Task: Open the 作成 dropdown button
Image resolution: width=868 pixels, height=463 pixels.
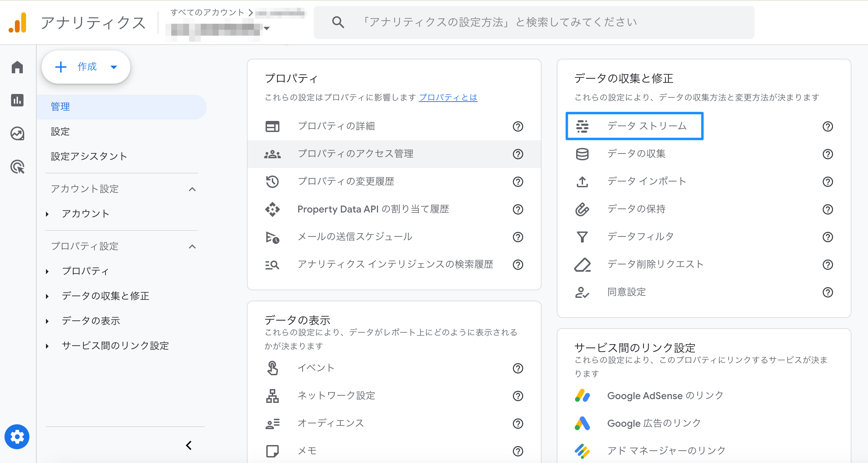Action: coord(86,67)
